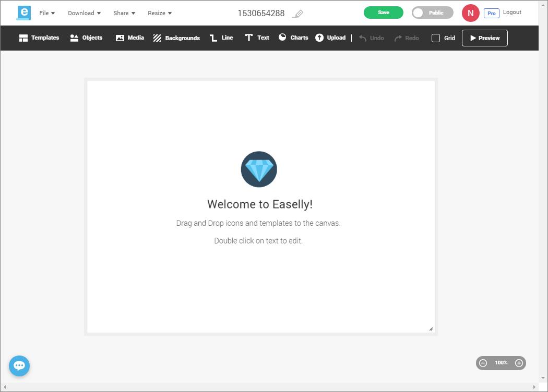Open the Charts tool
Image resolution: width=548 pixels, height=392 pixels.
(x=293, y=38)
